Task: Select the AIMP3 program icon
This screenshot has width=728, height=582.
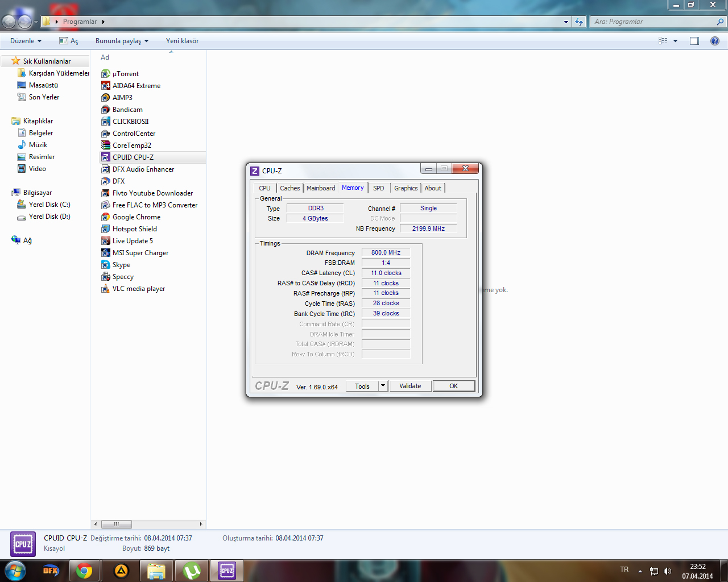Action: click(x=105, y=98)
